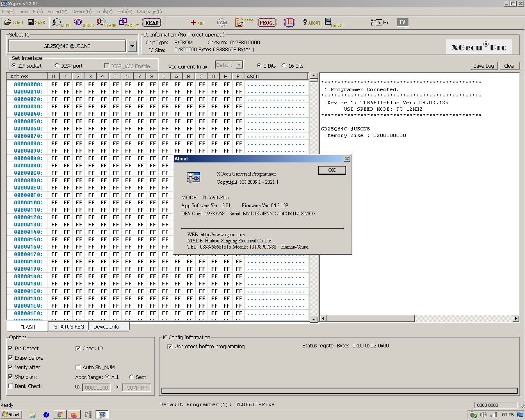
Task: Click the RAM test toolbar icon
Action: click(x=221, y=23)
